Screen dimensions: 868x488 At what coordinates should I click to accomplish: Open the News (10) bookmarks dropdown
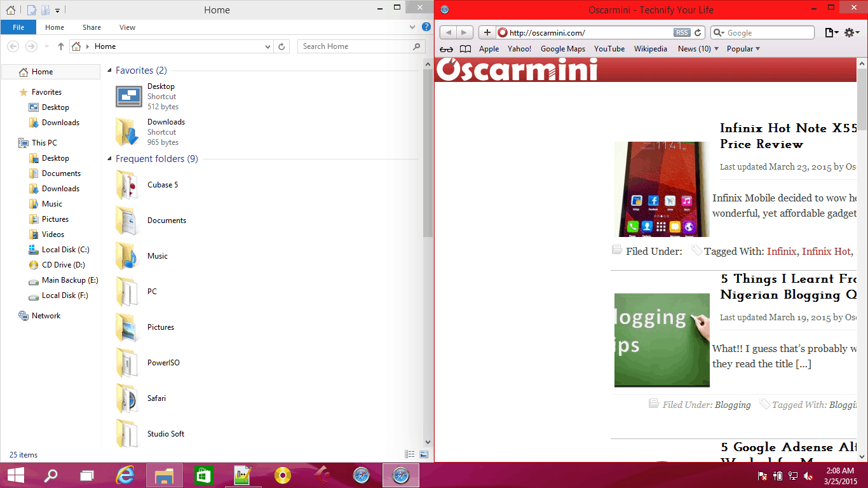[698, 49]
